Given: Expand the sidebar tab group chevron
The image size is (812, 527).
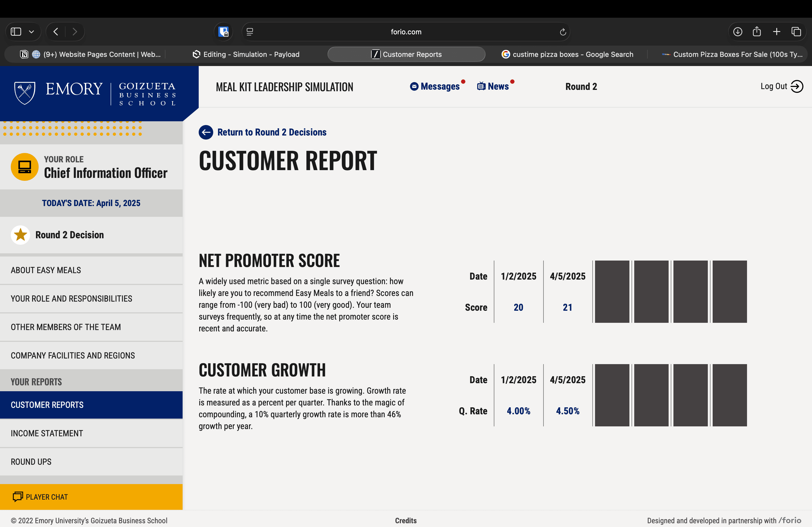Looking at the screenshot, I should point(31,32).
